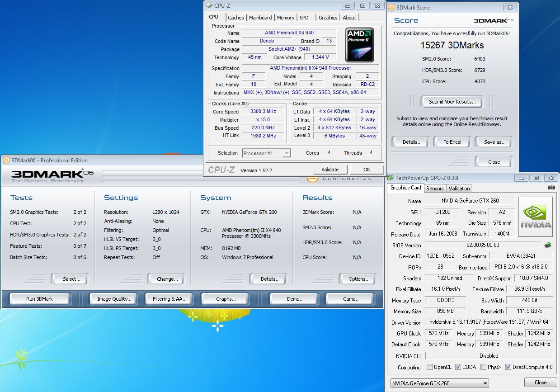
Task: Click the 3DMark06 Professional Edition title icon
Action: 6,160
